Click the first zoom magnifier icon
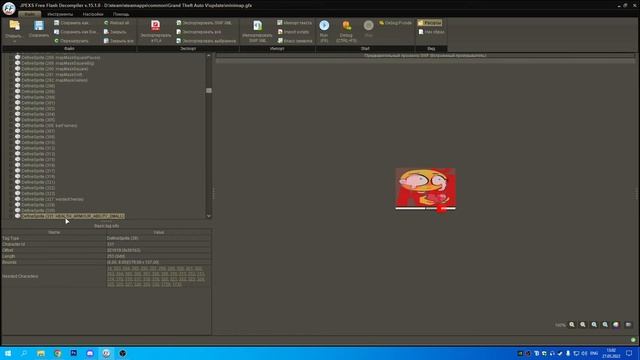The width and height of the screenshot is (640, 360). pos(572,324)
